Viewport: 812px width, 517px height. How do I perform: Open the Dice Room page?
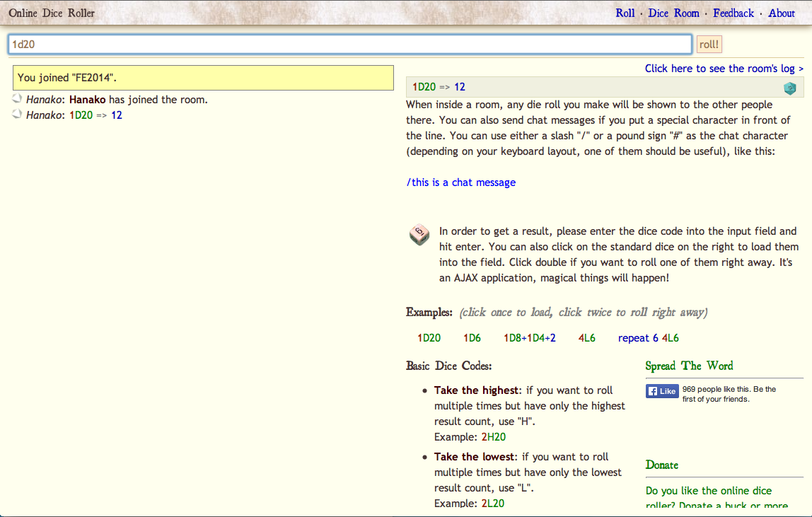click(673, 13)
